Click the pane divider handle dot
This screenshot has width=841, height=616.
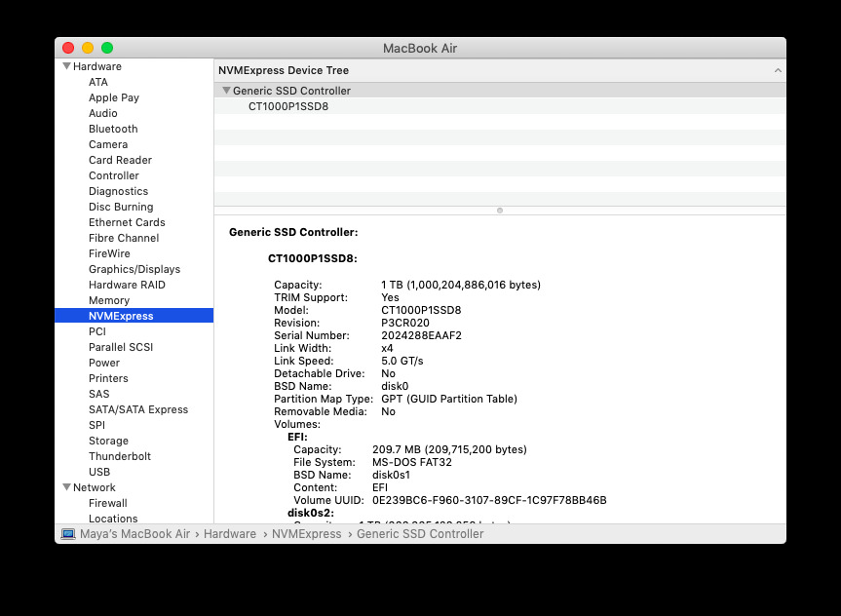pyautogui.click(x=500, y=210)
